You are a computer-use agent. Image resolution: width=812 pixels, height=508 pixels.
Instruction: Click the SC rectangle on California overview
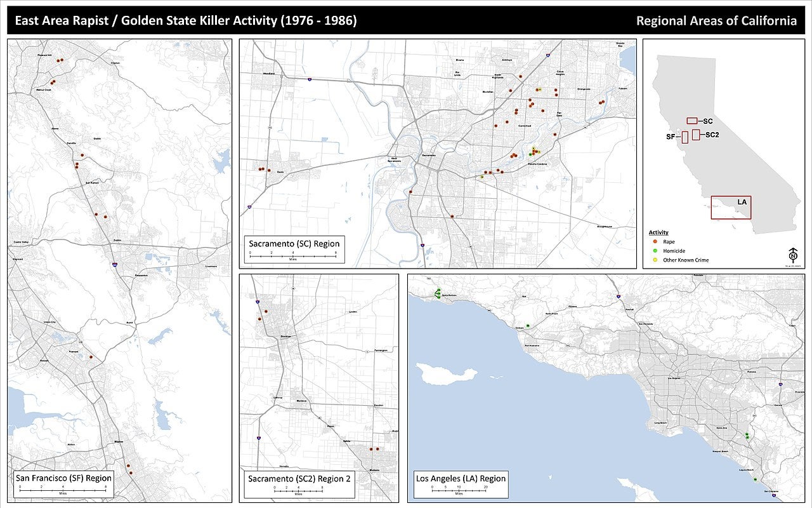(692, 121)
